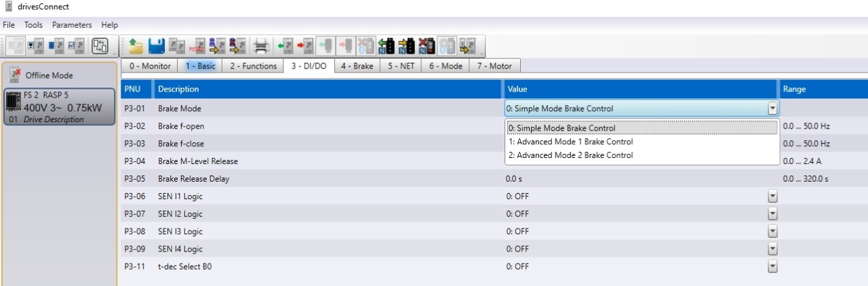
Task: Click the green arrow drive transfer icon
Action: click(x=283, y=46)
